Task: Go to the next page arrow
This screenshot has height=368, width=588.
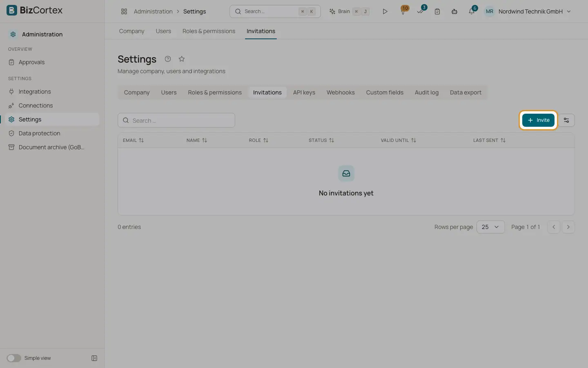Action: tap(568, 227)
